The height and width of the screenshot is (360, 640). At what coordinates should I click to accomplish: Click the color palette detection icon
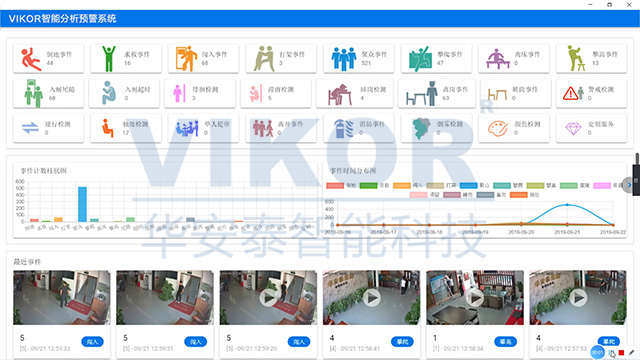click(498, 129)
